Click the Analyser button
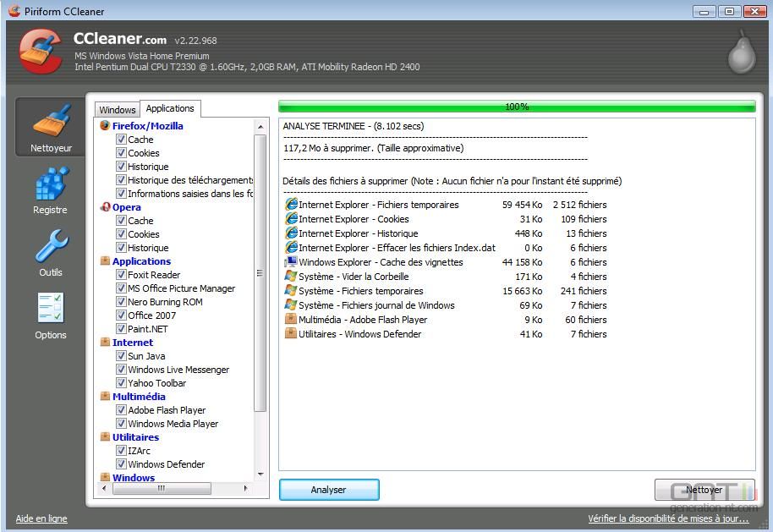The width and height of the screenshot is (773, 532). pyautogui.click(x=329, y=490)
